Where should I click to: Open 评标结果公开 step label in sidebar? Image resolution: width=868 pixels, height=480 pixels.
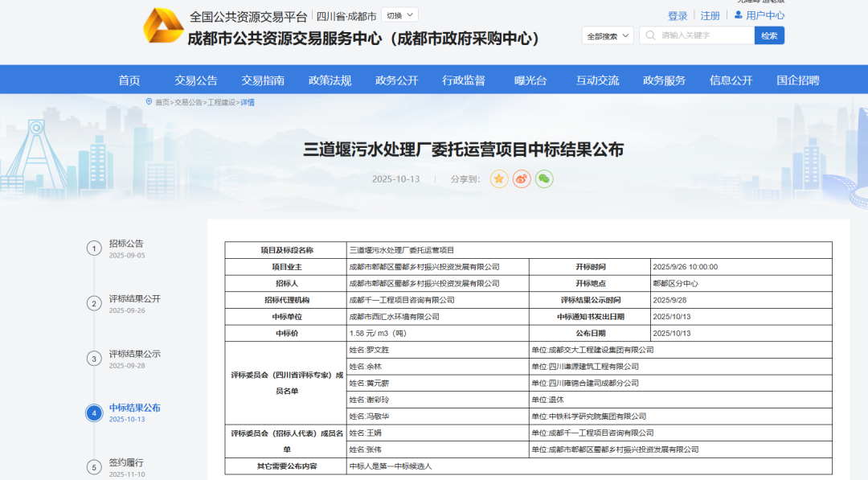(x=134, y=298)
